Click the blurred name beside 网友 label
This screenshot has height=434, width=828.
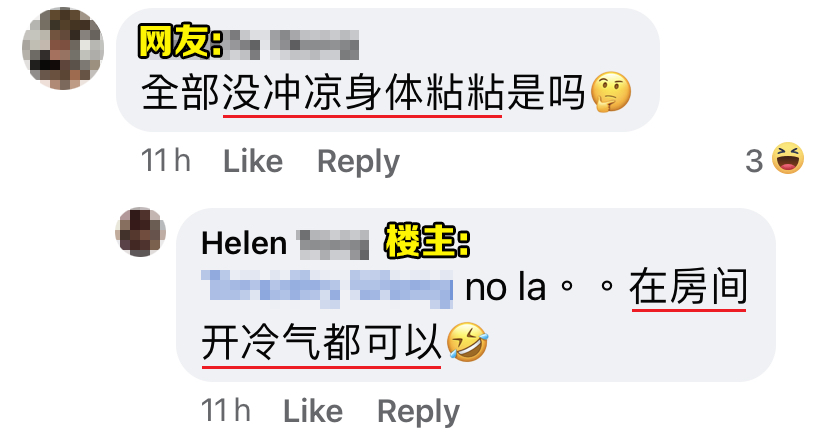click(294, 44)
